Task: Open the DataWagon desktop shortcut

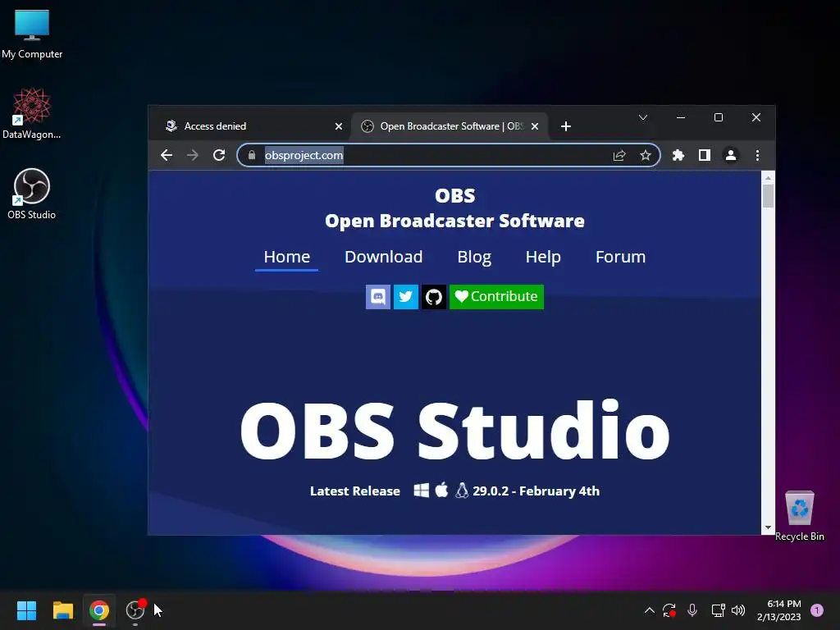Action: point(32,114)
